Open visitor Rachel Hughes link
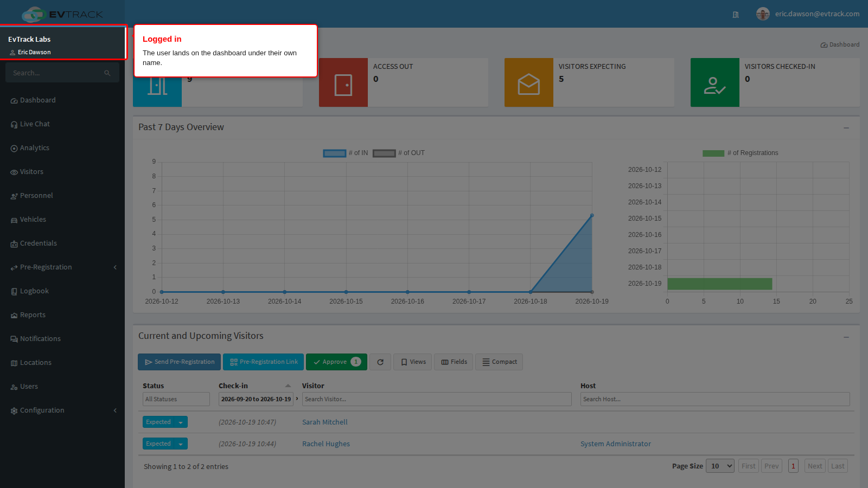The image size is (868, 488). coord(326,444)
